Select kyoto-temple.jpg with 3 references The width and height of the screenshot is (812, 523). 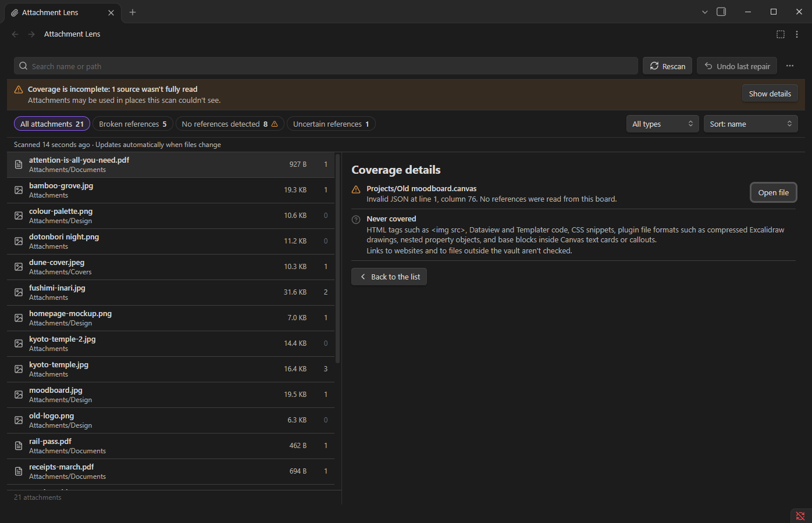pos(171,369)
